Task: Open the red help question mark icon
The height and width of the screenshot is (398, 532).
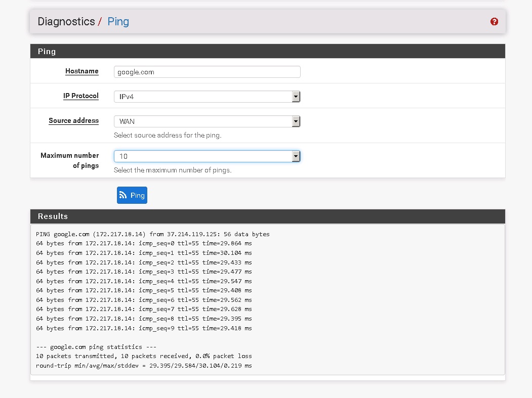Action: coord(494,22)
